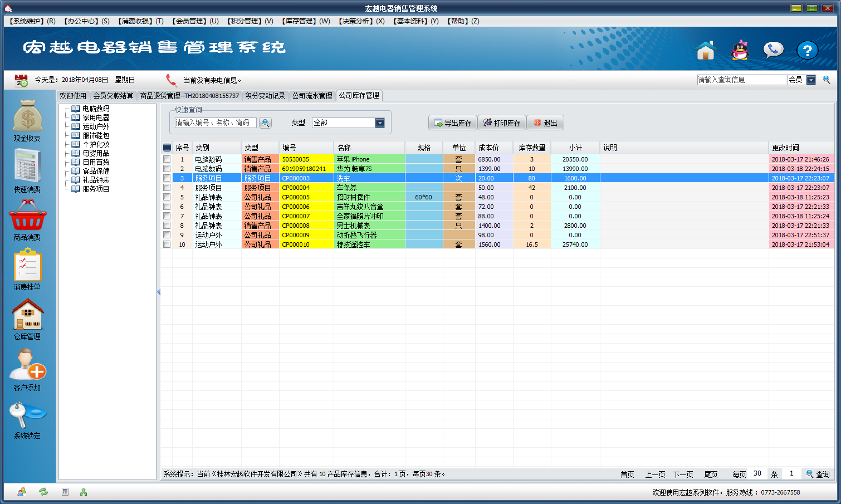Switch to the 公司流水管理 tab
841x504 pixels.
(312, 96)
